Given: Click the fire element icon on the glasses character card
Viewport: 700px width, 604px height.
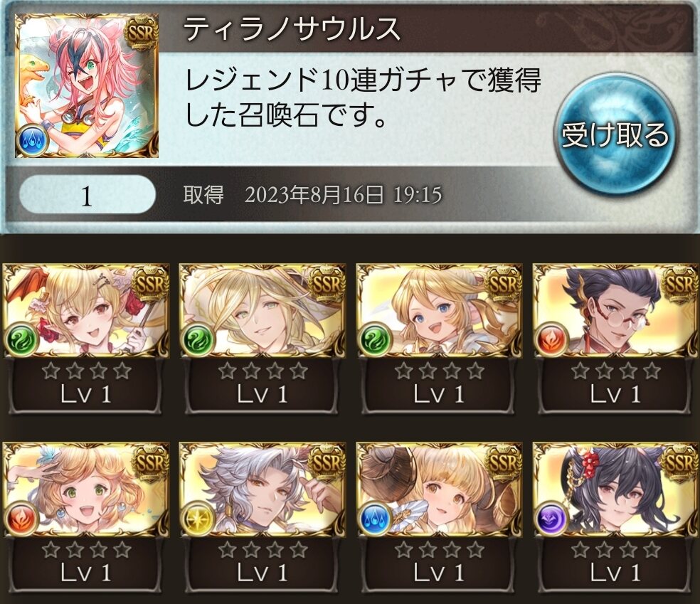Looking at the screenshot, I should (552, 340).
